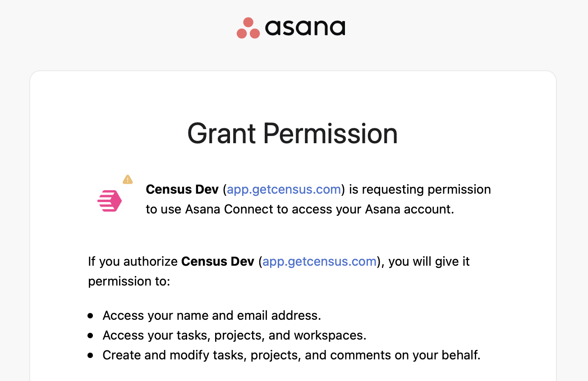Open app.getcensus.com link beside Census logo
The image size is (588, 381).
pos(284,190)
